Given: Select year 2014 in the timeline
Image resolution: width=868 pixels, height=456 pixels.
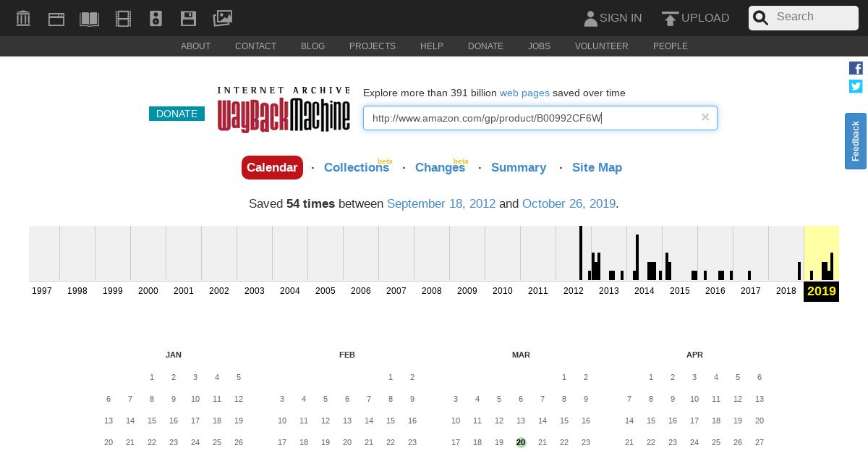Looking at the screenshot, I should click(x=644, y=290).
